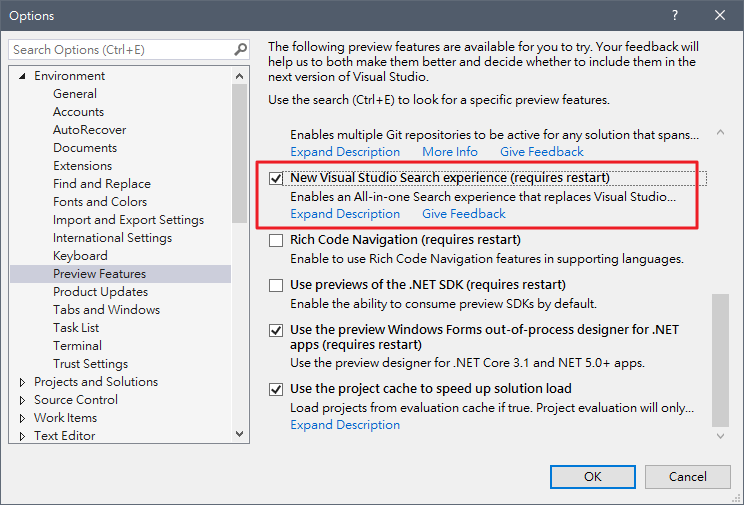Click tree scrollbar down arrow
The width and height of the screenshot is (744, 505).
[x=240, y=434]
